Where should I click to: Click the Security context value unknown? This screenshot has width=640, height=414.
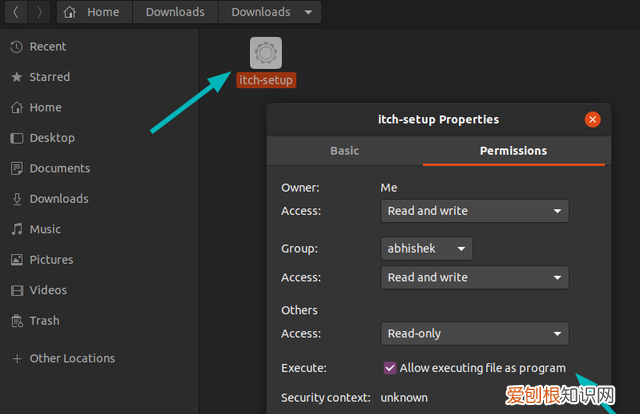coord(404,398)
